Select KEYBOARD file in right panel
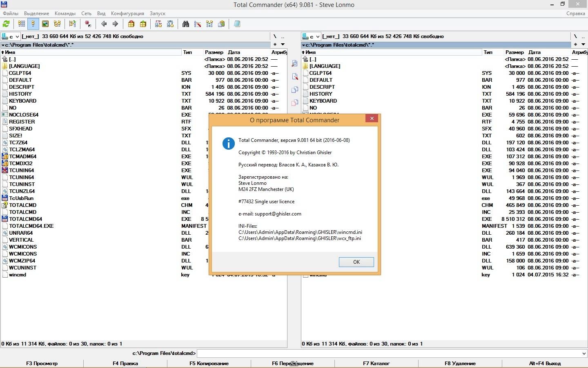 (x=323, y=101)
